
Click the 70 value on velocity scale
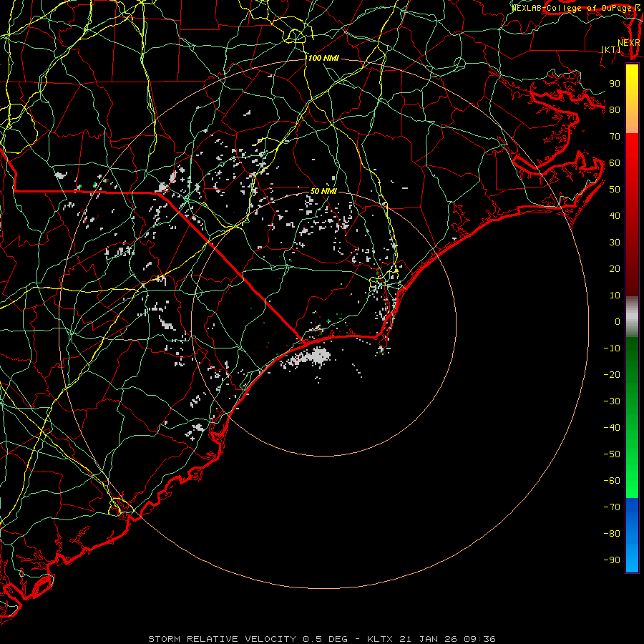pos(615,137)
